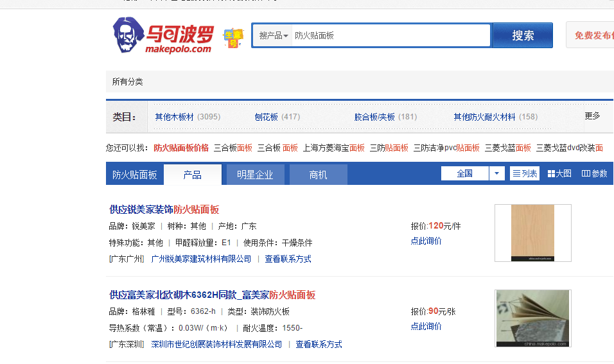This screenshot has height=364, width=614.
Task: Click the 免费发布 button
Action: [x=592, y=35]
